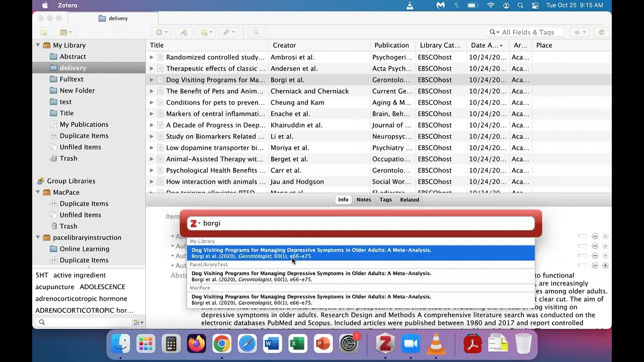The height and width of the screenshot is (362, 644).
Task: Click the Add Attachment paperclip icon
Action: [x=229, y=32]
